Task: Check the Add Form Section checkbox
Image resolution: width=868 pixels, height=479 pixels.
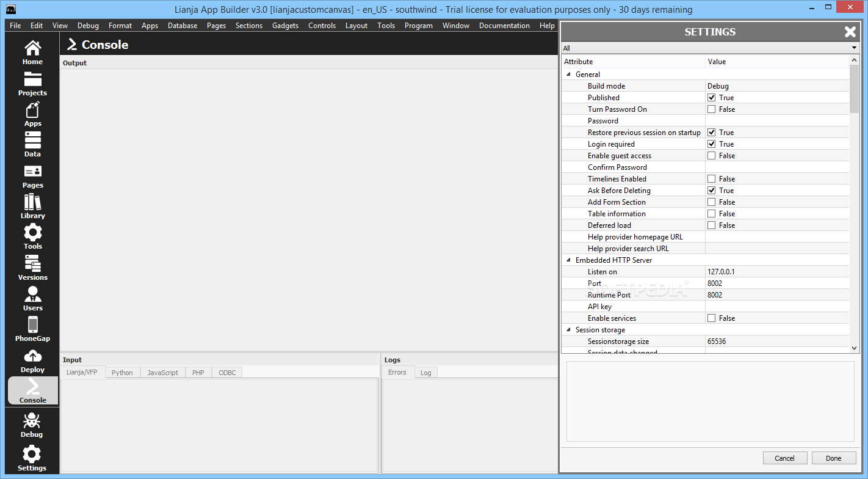Action: (x=711, y=202)
